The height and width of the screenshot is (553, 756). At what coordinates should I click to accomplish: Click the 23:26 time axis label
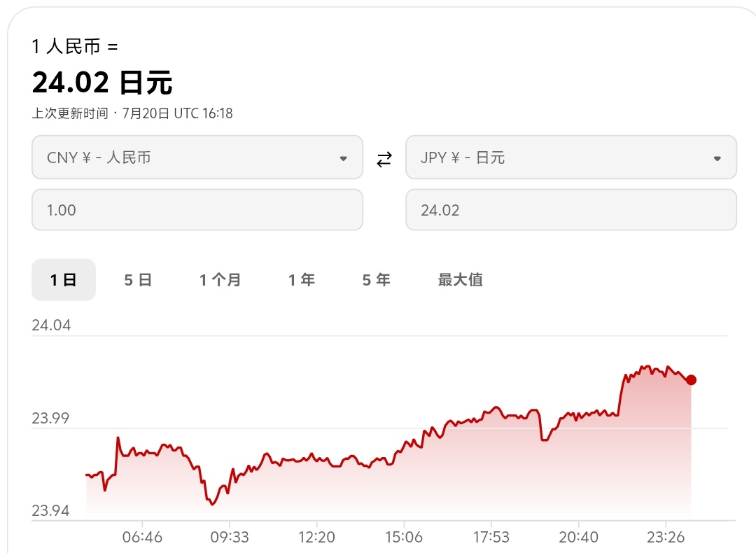click(x=666, y=537)
